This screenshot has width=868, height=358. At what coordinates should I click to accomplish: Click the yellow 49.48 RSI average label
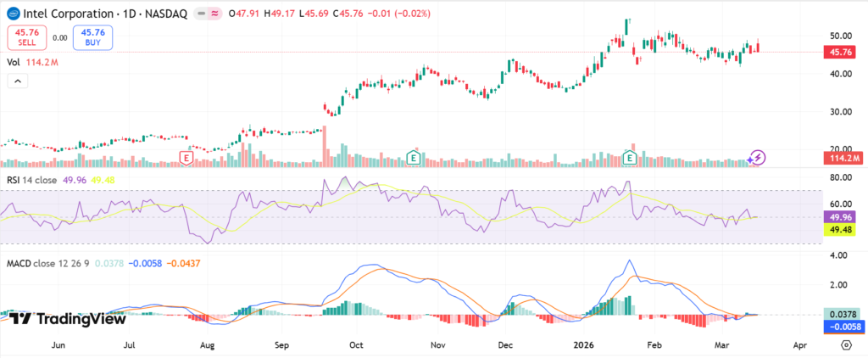pos(840,230)
